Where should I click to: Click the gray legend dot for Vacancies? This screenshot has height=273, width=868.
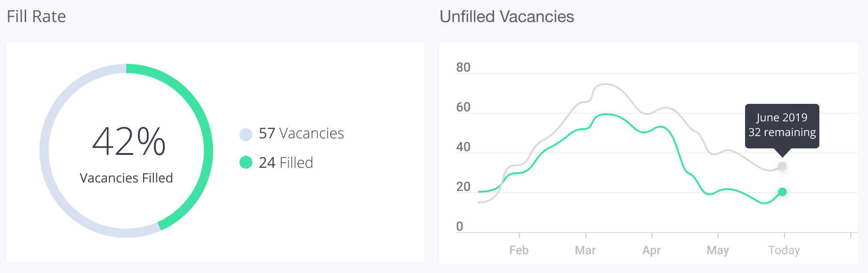pyautogui.click(x=246, y=134)
